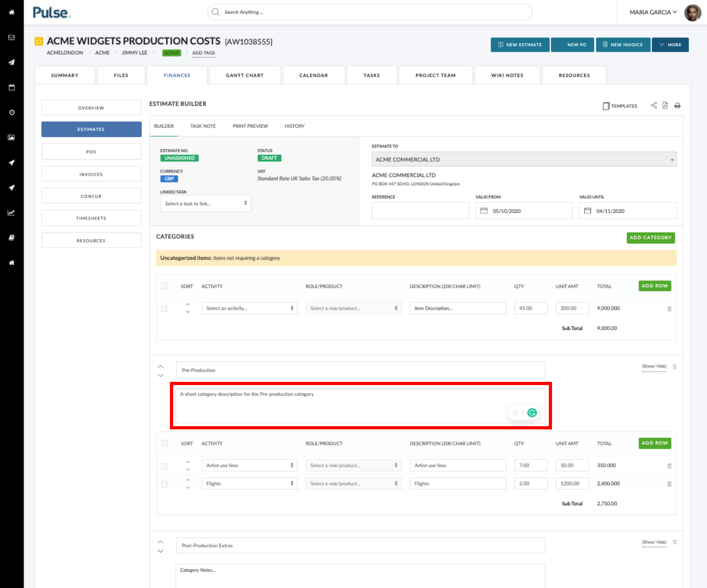Open the Linked Task select dropdown

point(205,203)
